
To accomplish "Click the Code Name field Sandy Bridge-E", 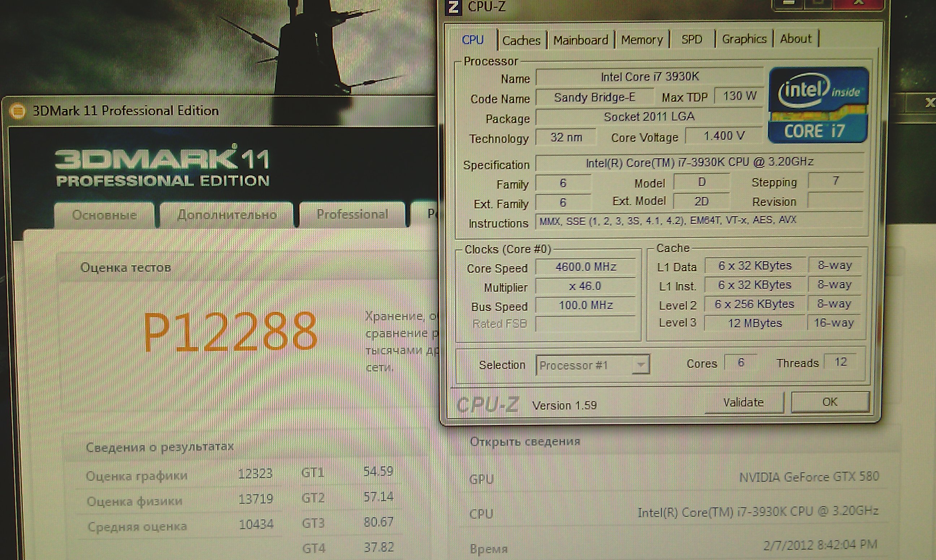I will coord(595,97).
